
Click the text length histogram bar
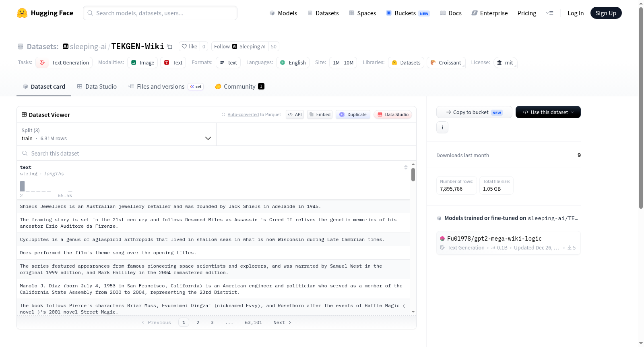(x=23, y=186)
